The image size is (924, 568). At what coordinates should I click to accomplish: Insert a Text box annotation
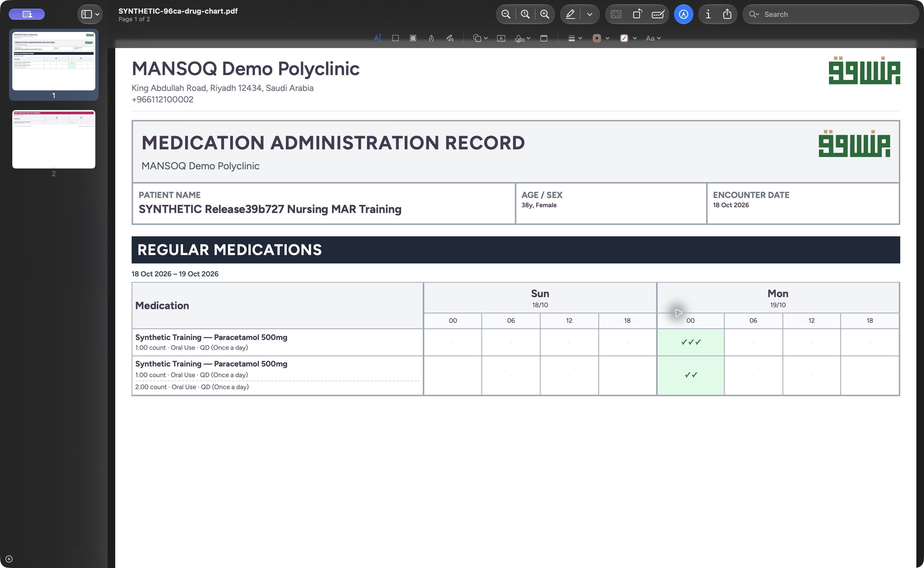[x=501, y=38]
